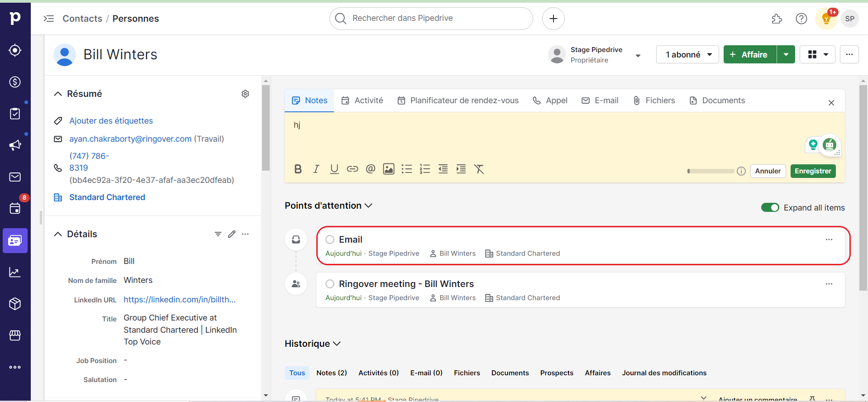This screenshot has height=402, width=868.
Task: Open the lightbulb sales assistant
Action: [826, 19]
